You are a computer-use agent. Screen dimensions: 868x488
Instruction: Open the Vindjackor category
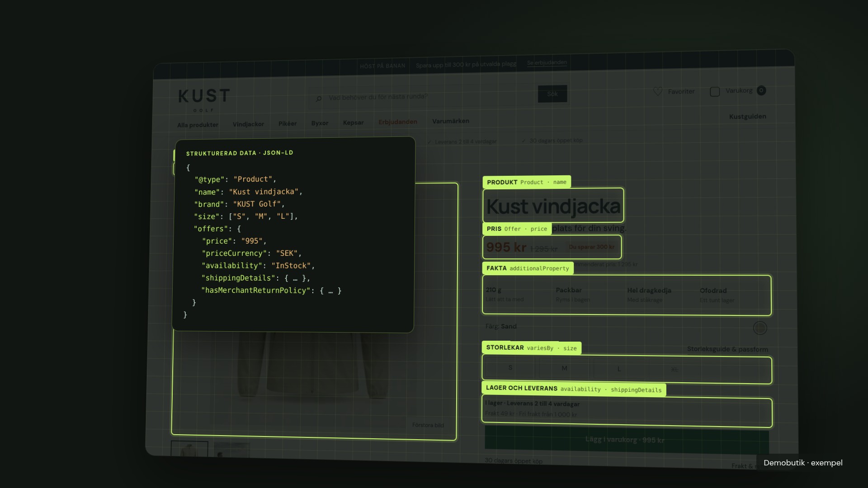point(248,124)
